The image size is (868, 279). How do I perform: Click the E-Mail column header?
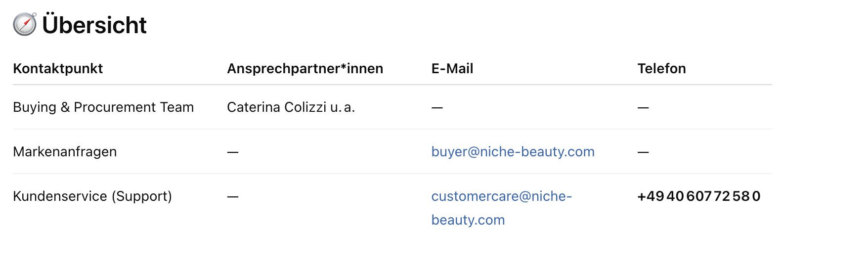point(452,69)
